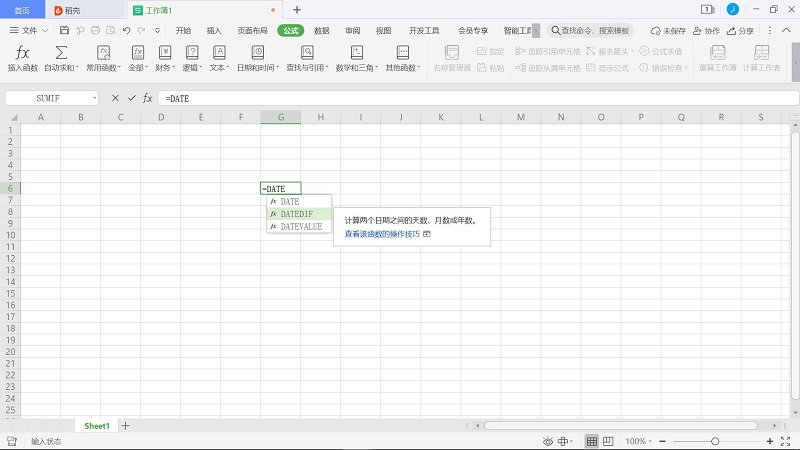Select DATEVALUE from the autocomplete list
This screenshot has height=450, width=800.
300,227
